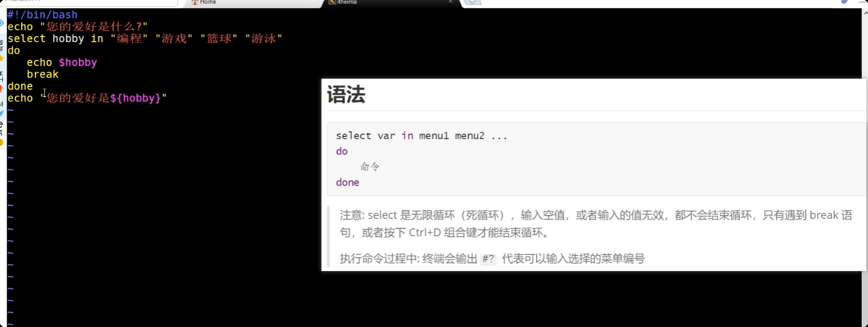Click the purple done keyword in the syntax block
868x327 pixels.
(348, 182)
